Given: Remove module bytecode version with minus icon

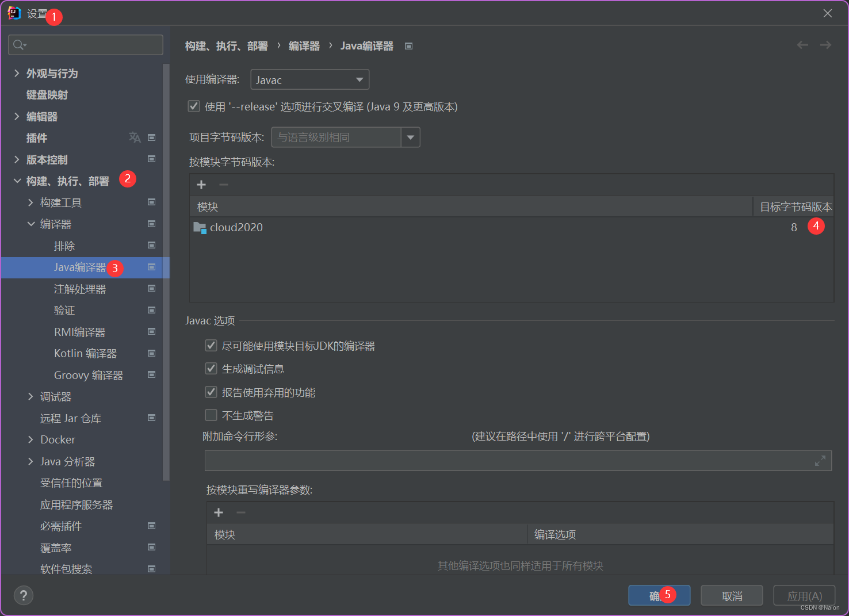Looking at the screenshot, I should tap(224, 185).
